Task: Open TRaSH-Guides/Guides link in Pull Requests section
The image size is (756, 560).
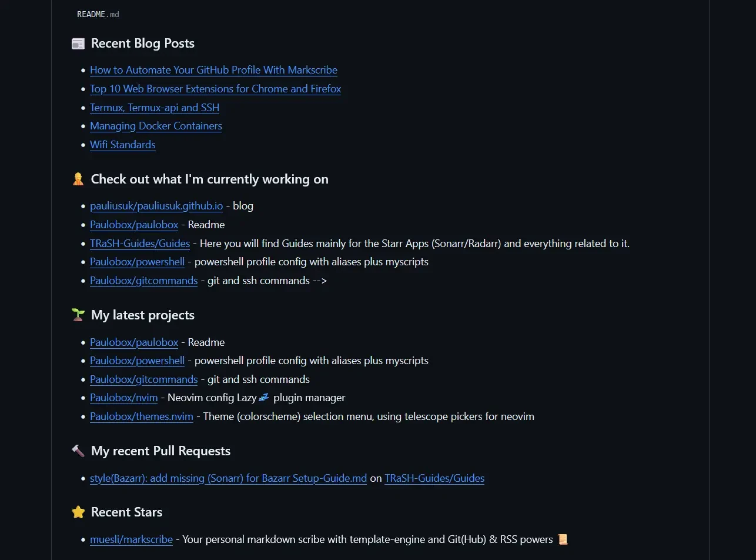Action: point(434,478)
